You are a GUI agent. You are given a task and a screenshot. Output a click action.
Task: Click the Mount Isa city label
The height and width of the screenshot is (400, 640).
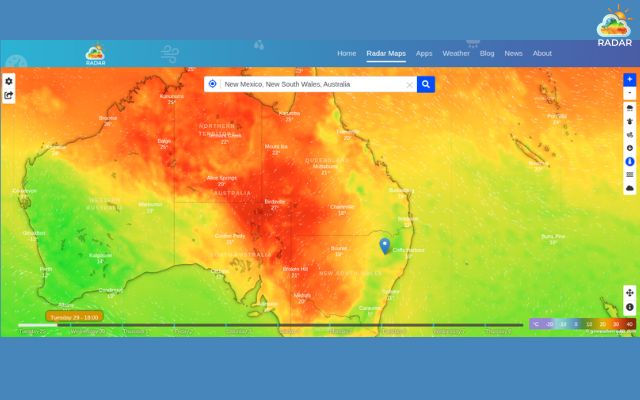pyautogui.click(x=276, y=146)
